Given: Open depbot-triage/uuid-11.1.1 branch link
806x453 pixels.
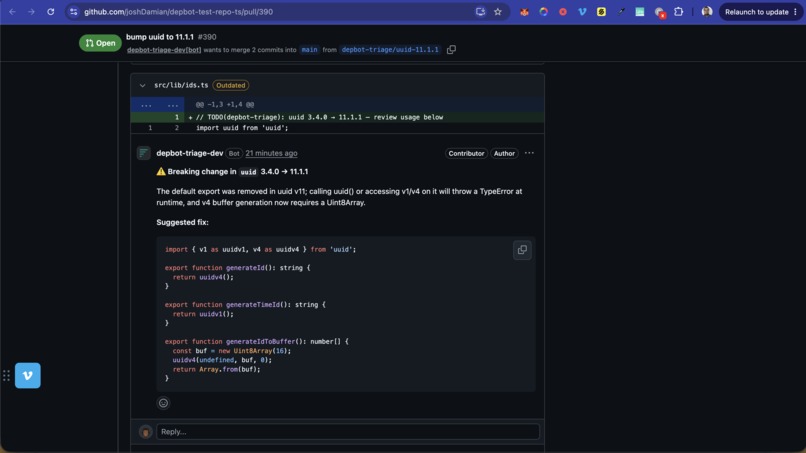Looking at the screenshot, I should coord(390,50).
